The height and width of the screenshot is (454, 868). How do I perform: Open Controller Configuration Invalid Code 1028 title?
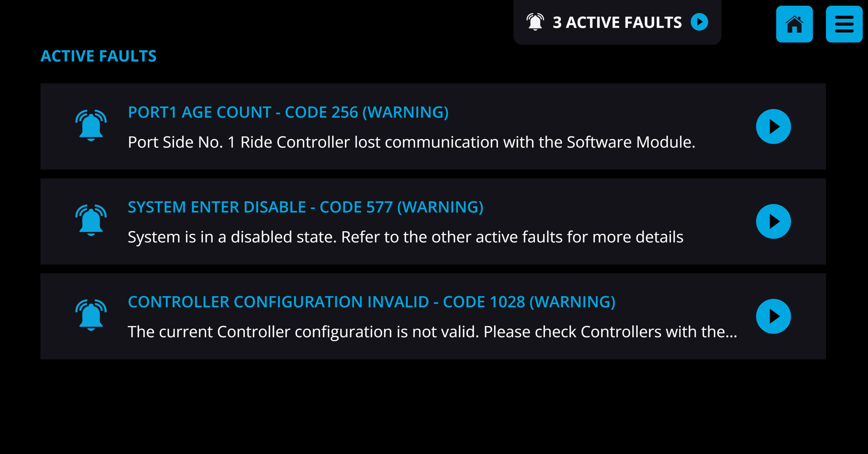pos(371,302)
